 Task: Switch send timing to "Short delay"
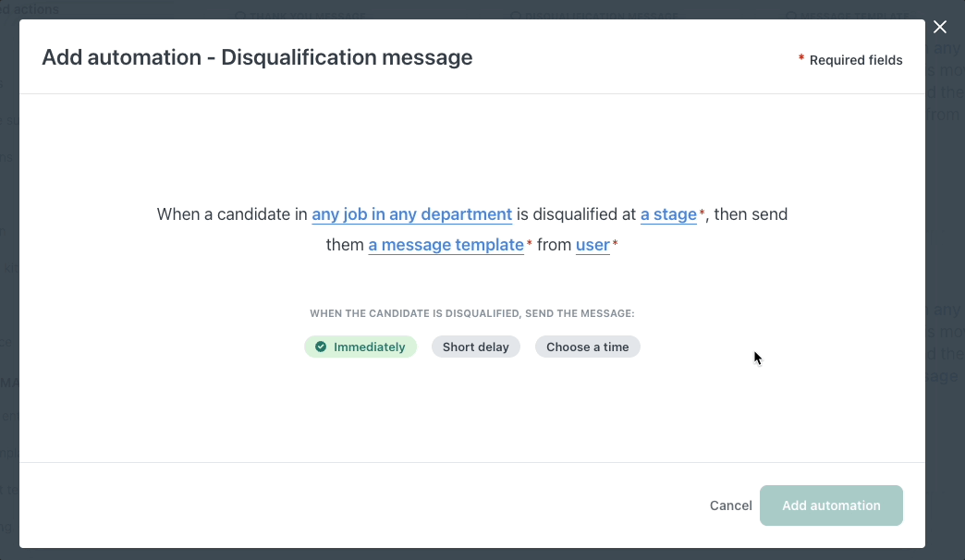475,347
